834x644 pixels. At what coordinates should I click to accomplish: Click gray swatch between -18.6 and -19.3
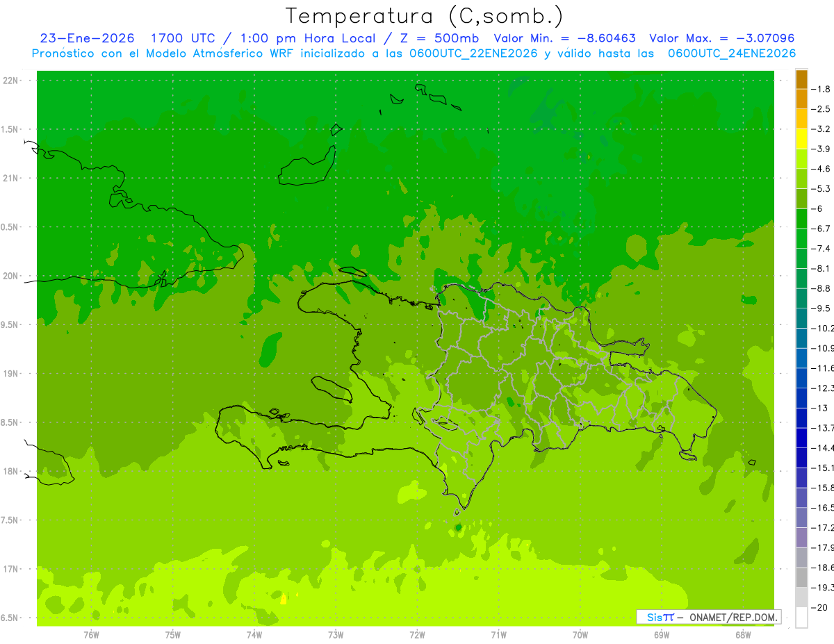tap(802, 577)
